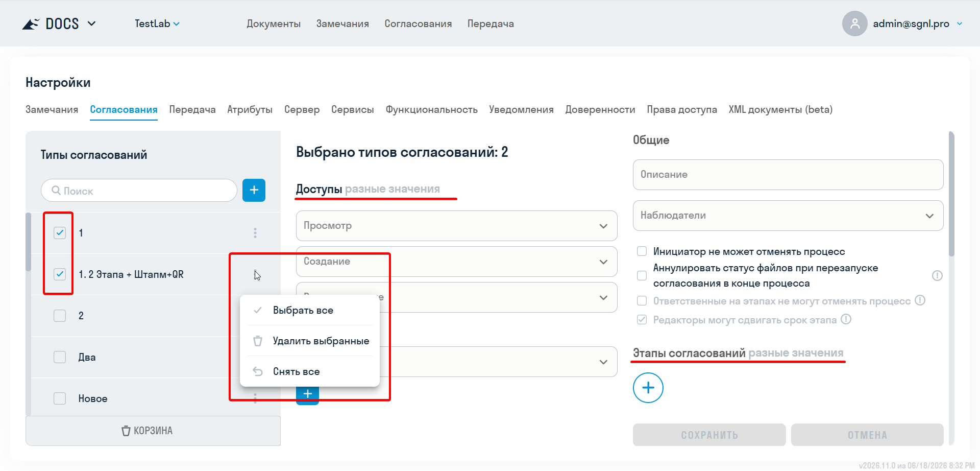The height and width of the screenshot is (471, 980).
Task: Expand the Наблюдатели dropdown
Action: 788,216
